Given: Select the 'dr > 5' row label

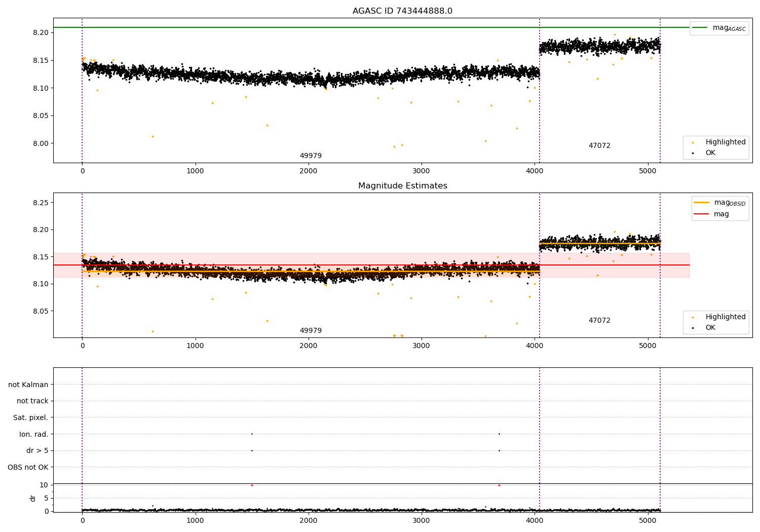Looking at the screenshot, I should tap(37, 451).
